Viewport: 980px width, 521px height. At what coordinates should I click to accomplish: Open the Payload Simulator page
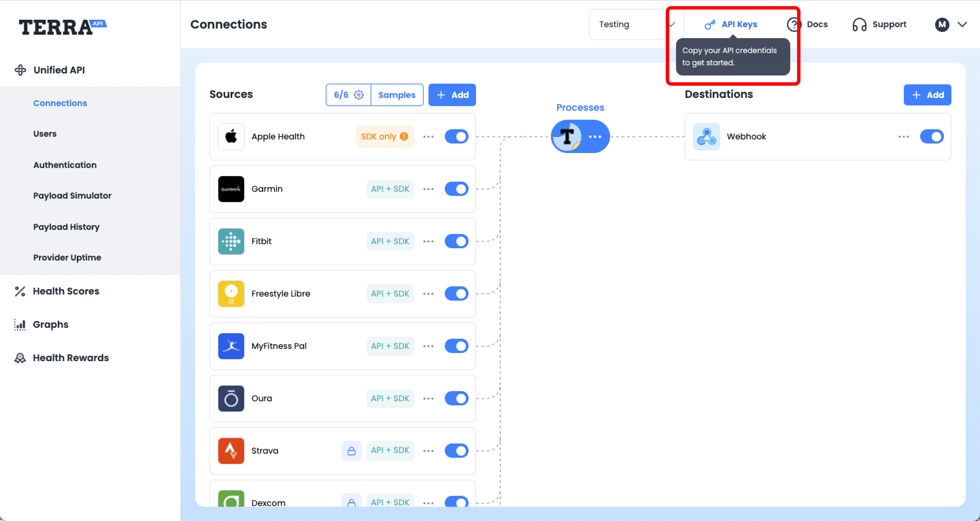[72, 196]
